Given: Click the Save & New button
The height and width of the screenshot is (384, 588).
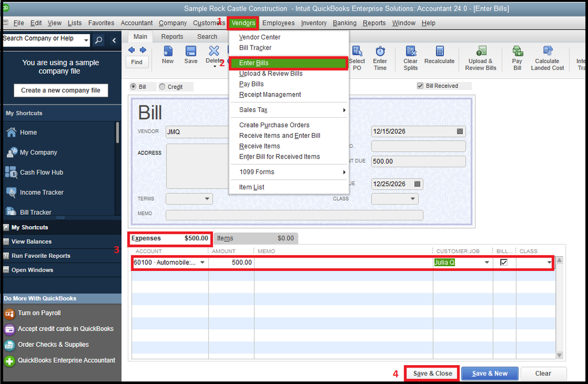Looking at the screenshot, I should [490, 373].
